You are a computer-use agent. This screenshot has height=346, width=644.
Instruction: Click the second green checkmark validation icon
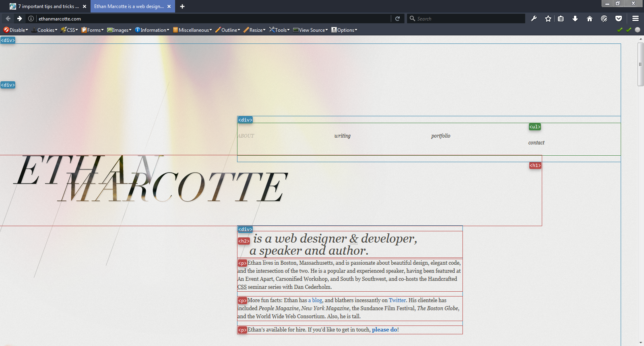[x=629, y=30]
